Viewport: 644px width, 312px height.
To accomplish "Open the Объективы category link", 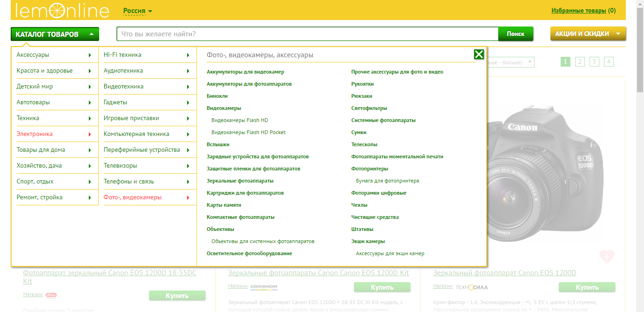I will tap(220, 229).
